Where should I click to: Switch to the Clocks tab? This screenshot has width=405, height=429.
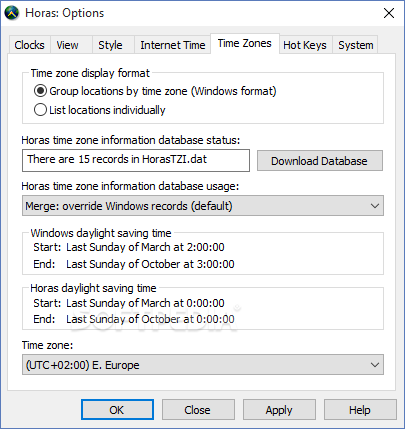point(29,45)
